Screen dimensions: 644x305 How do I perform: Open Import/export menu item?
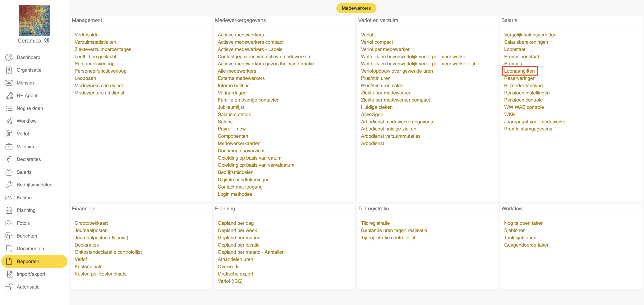pos(31,274)
